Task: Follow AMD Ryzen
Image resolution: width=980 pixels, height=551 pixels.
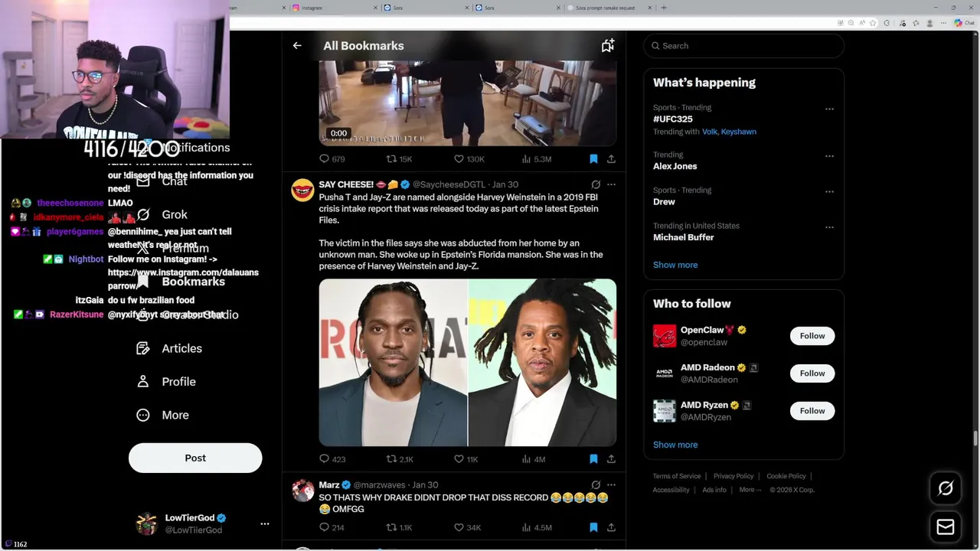Action: tap(812, 411)
